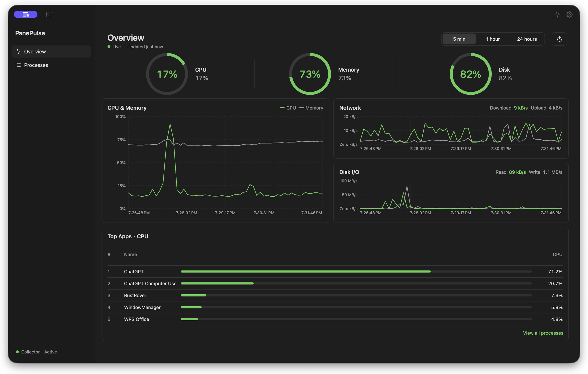The image size is (588, 374).
Task: Click the Network line chart area
Action: (x=461, y=130)
